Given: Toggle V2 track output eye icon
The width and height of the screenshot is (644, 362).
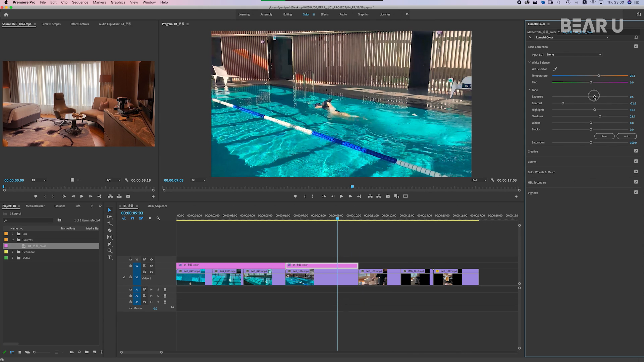Looking at the screenshot, I should coord(151,266).
